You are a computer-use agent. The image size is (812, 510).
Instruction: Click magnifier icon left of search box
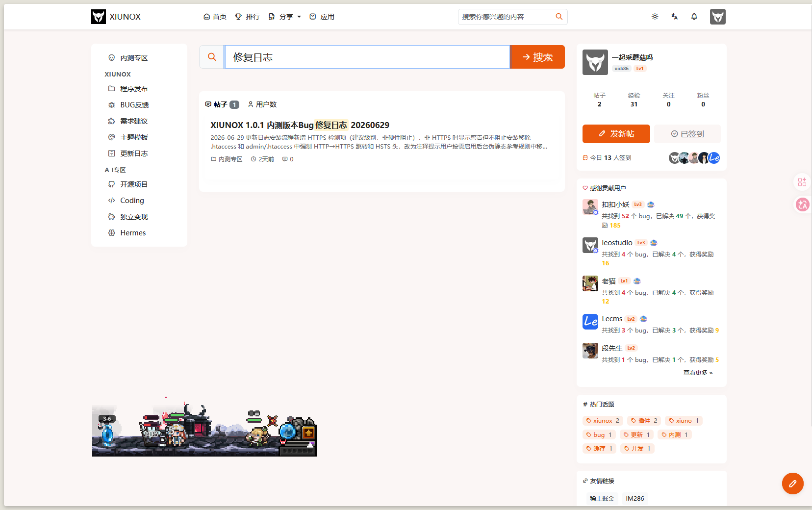tap(212, 57)
